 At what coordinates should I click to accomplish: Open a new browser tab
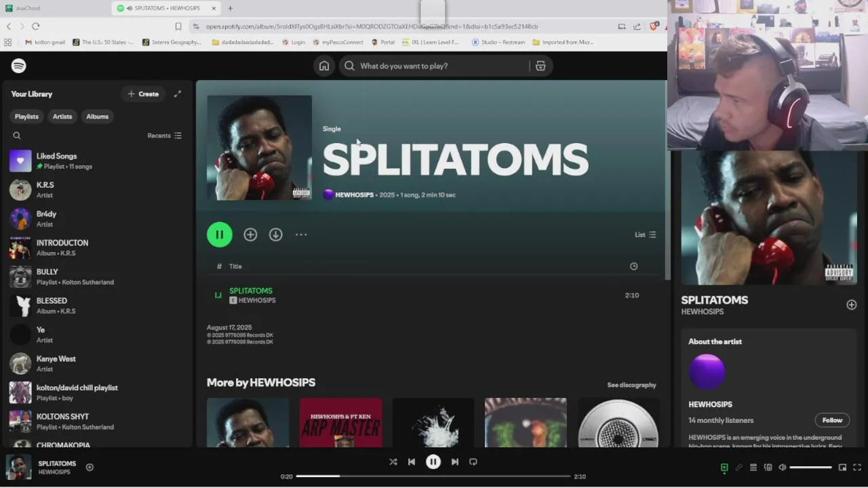pos(231,8)
